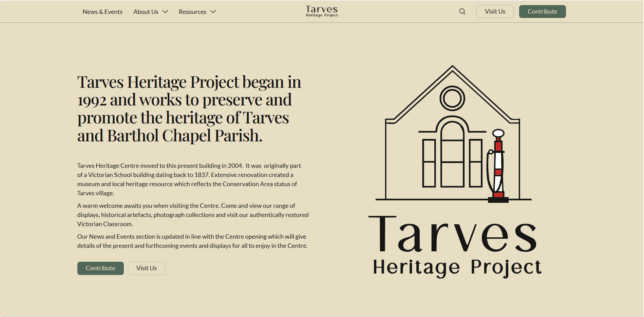Click the large heritage building logo illustration
This screenshot has height=317, width=644.
click(x=454, y=134)
